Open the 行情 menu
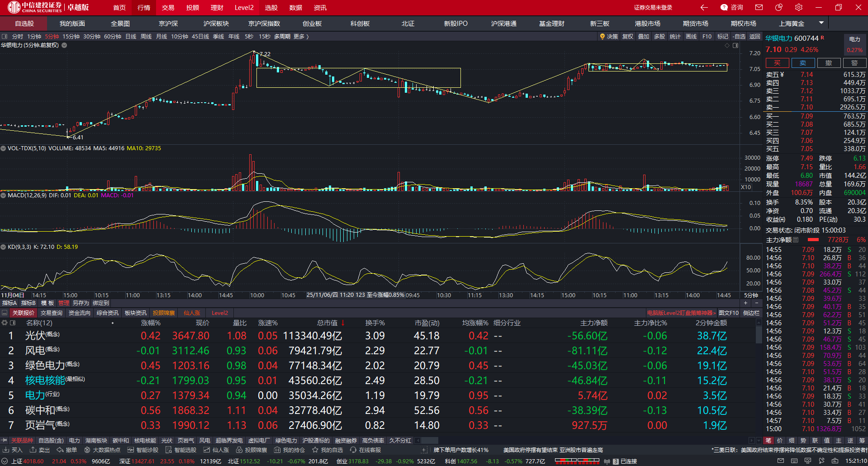 [x=144, y=8]
